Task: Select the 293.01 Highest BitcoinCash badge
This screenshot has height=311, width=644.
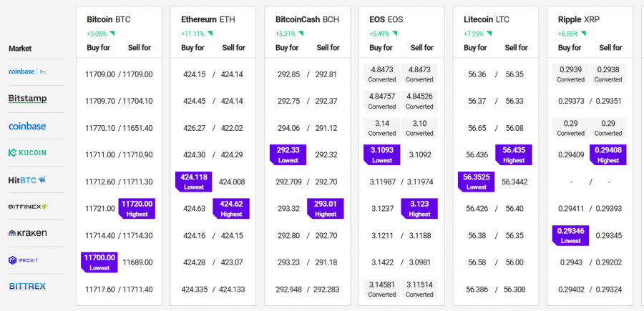Action: point(326,209)
